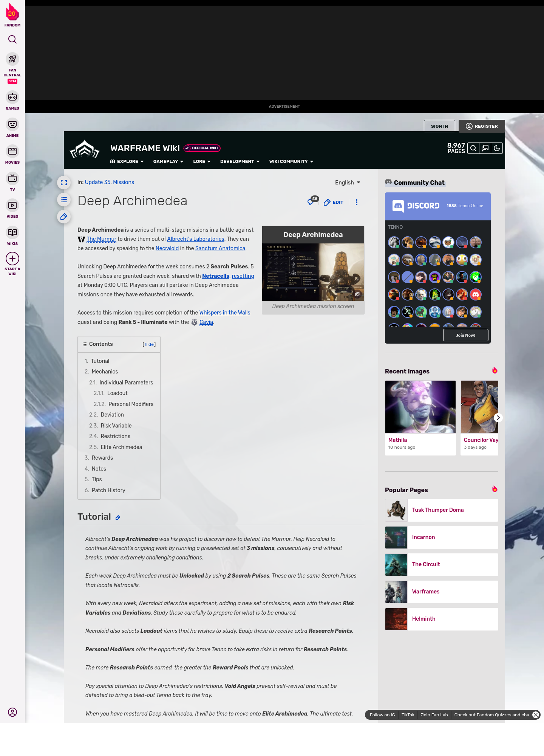Click the Sign In button

click(439, 126)
